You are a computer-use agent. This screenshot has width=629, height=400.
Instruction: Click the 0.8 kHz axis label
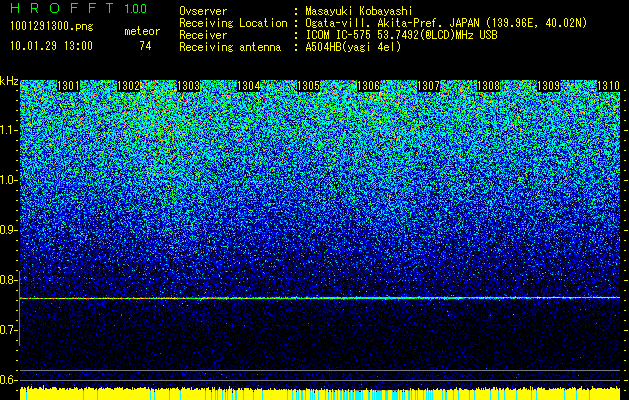[x=8, y=280]
